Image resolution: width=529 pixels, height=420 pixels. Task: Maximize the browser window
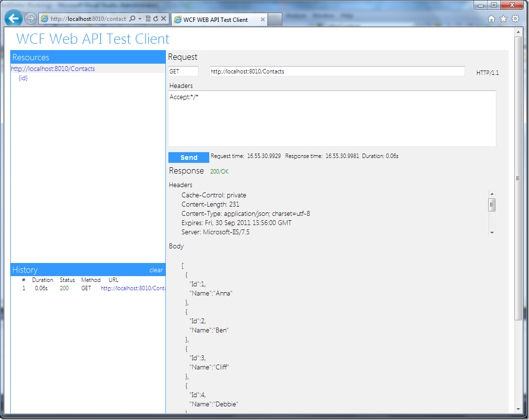[x=494, y=5]
